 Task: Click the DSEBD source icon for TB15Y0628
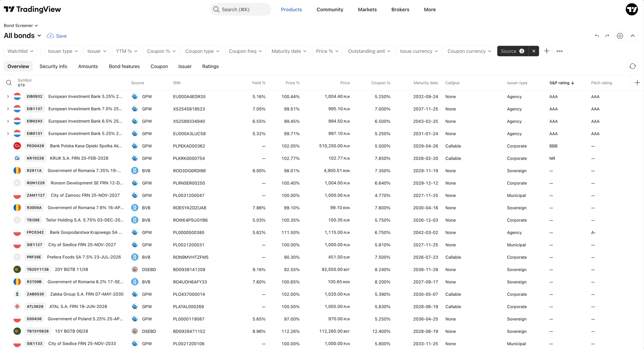click(135, 331)
